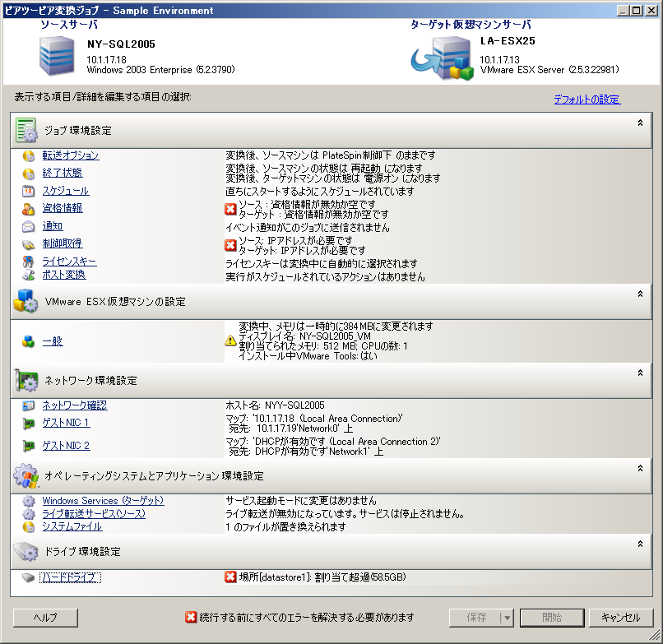663x644 pixels.
Task: Open the ゲストNIC 1 link
Action: click(66, 423)
